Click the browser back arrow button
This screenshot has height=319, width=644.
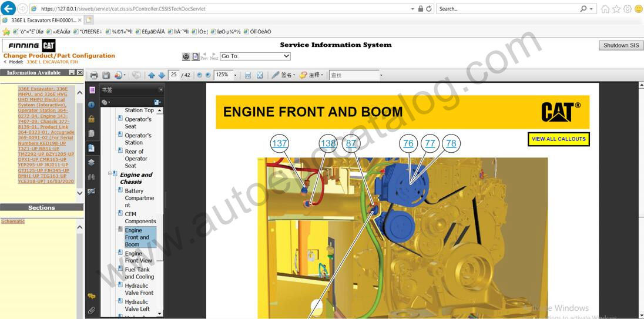coord(8,9)
